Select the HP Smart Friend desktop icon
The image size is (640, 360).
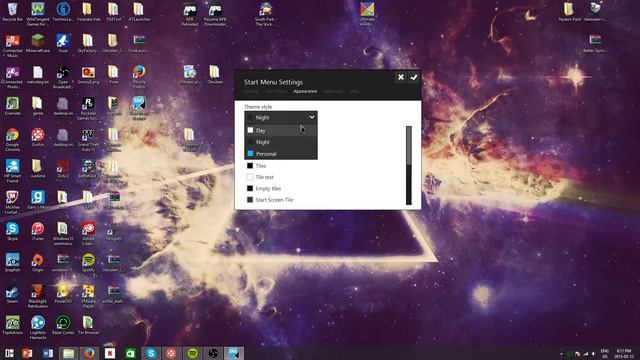tap(12, 171)
